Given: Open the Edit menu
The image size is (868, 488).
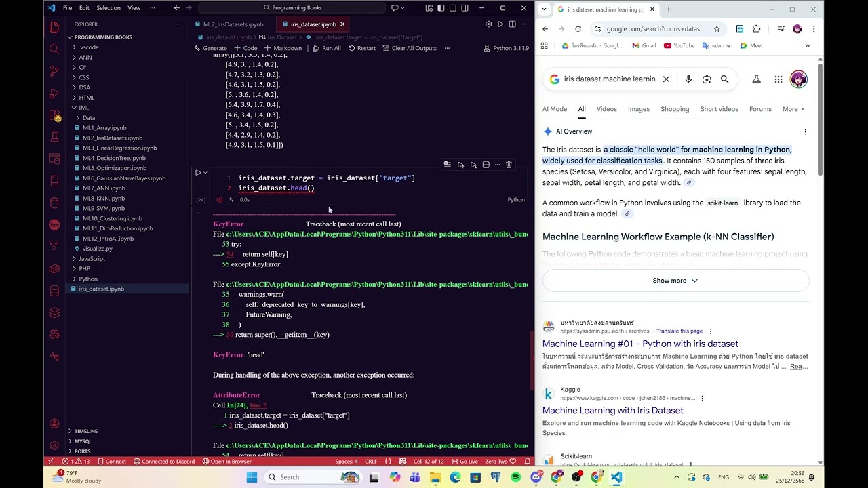Looking at the screenshot, I should pyautogui.click(x=84, y=8).
